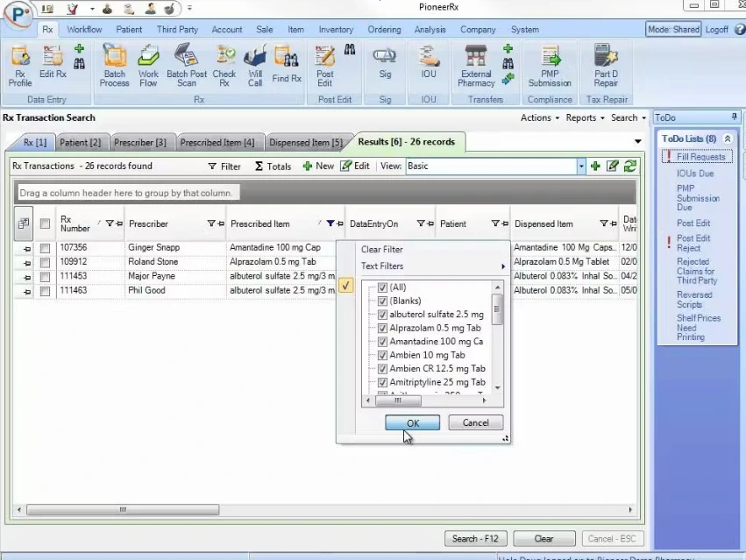Viewport: 746px width, 560px height.
Task: Open the Text Filters submenu
Action: (x=432, y=266)
